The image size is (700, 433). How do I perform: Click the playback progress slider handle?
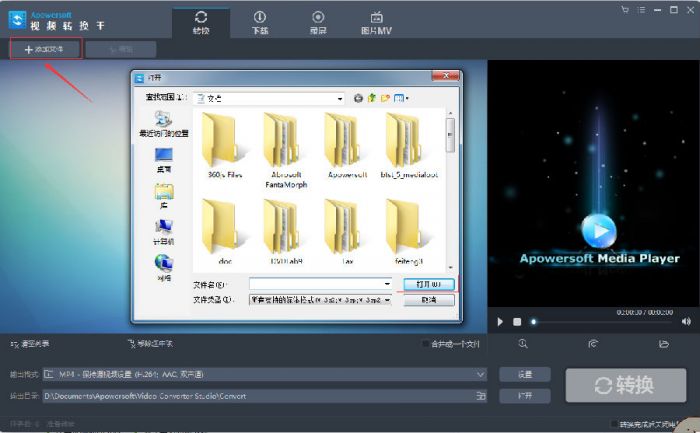click(x=533, y=322)
